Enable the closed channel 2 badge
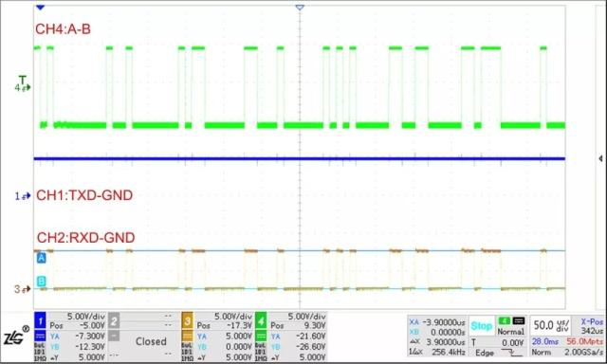The image size is (607, 364). click(x=114, y=320)
